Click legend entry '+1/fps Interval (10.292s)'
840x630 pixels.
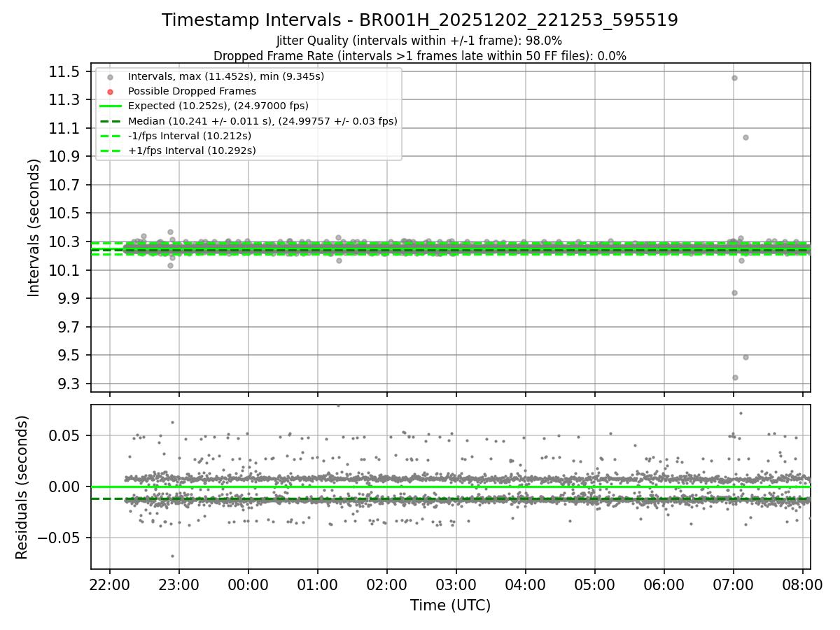(x=192, y=150)
